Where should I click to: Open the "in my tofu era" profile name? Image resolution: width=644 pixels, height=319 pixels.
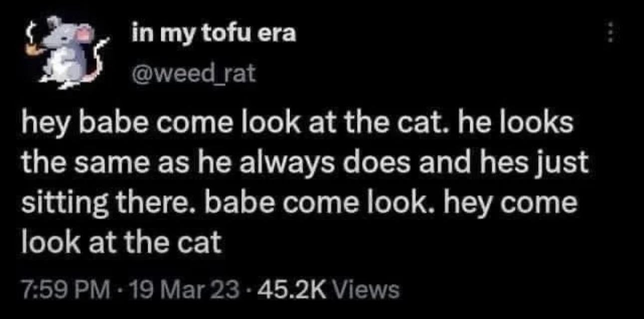214,34
